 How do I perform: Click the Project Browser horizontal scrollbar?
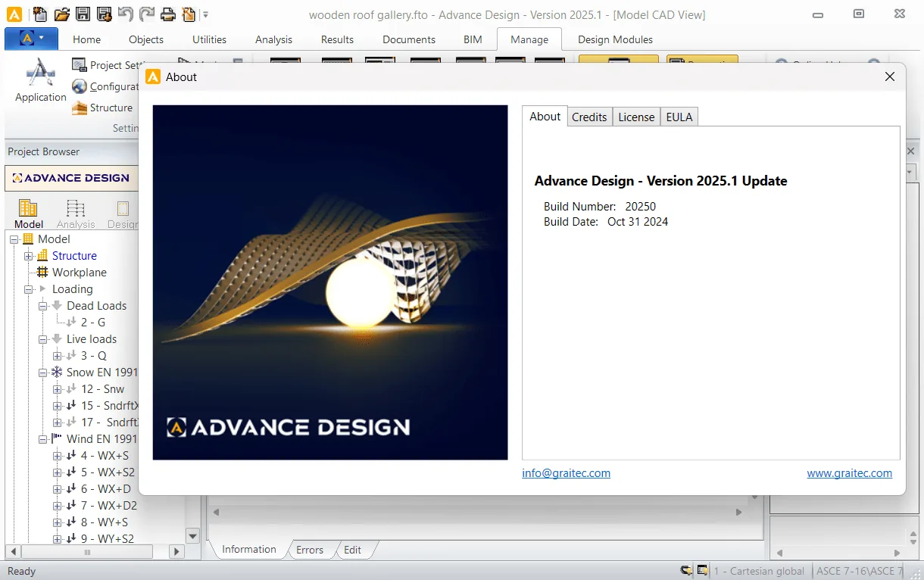coord(95,553)
